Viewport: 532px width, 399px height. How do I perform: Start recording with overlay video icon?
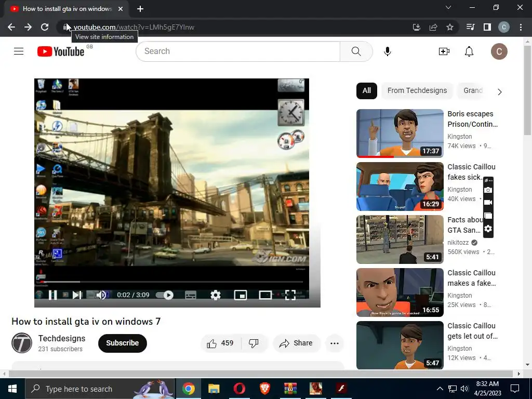click(x=488, y=203)
